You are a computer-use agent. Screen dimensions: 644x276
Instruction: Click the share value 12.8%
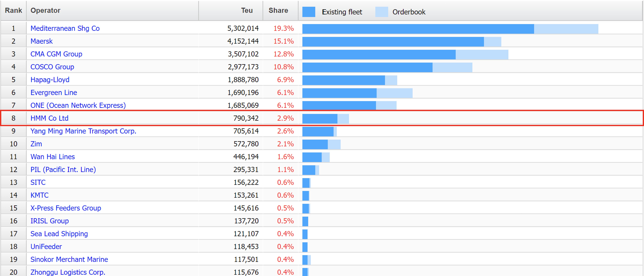pos(283,54)
